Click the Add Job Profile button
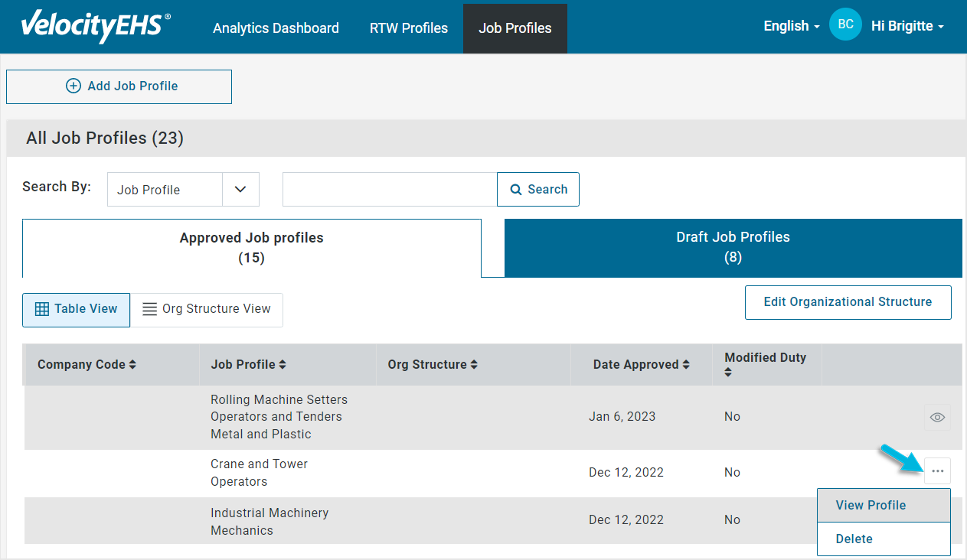This screenshot has height=560, width=967. tap(119, 86)
